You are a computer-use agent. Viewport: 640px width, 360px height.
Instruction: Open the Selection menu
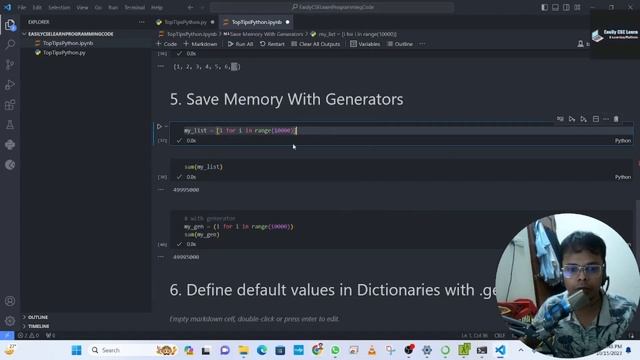[59, 7]
